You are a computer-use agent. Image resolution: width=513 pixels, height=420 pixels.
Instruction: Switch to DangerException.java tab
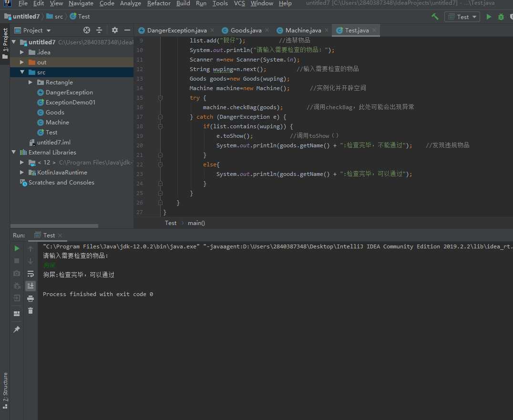(177, 31)
